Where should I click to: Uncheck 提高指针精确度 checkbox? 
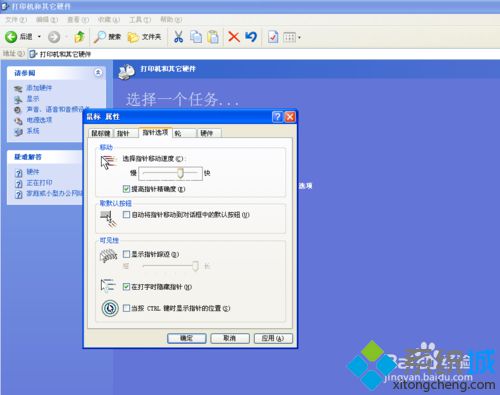click(126, 189)
